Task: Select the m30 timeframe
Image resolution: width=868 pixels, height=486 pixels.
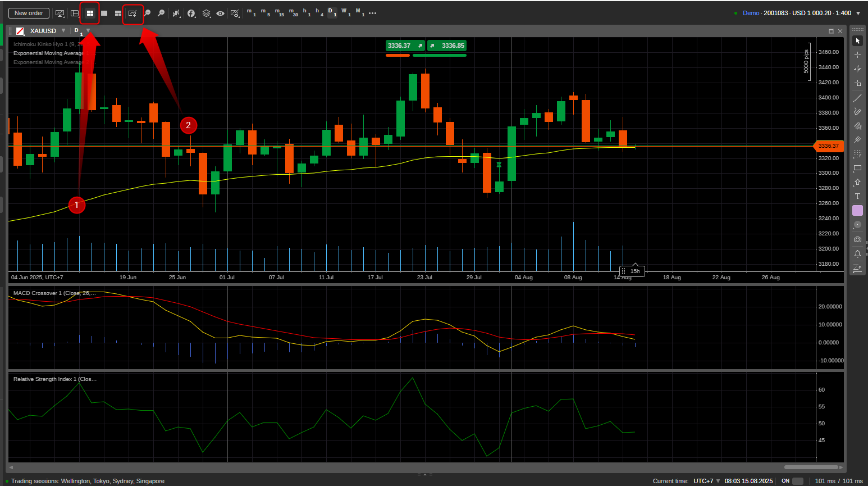Action: pyautogui.click(x=293, y=12)
